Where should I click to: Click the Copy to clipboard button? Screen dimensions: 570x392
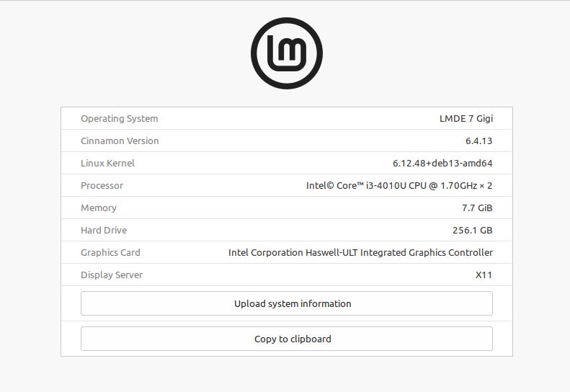coord(287,339)
